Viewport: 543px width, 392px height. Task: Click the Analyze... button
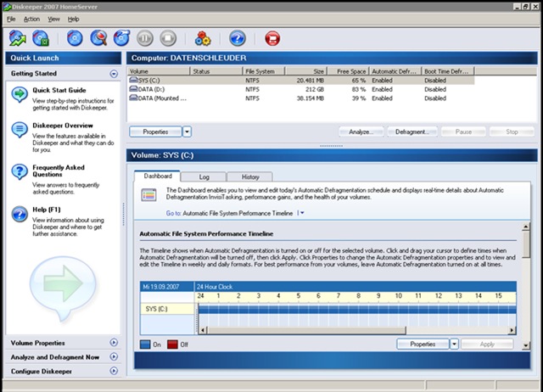tap(361, 132)
